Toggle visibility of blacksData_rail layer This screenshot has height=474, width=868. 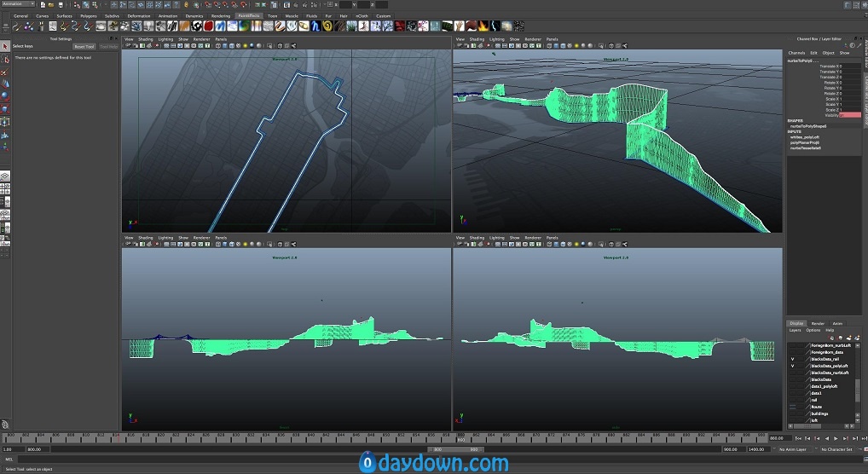coord(793,359)
